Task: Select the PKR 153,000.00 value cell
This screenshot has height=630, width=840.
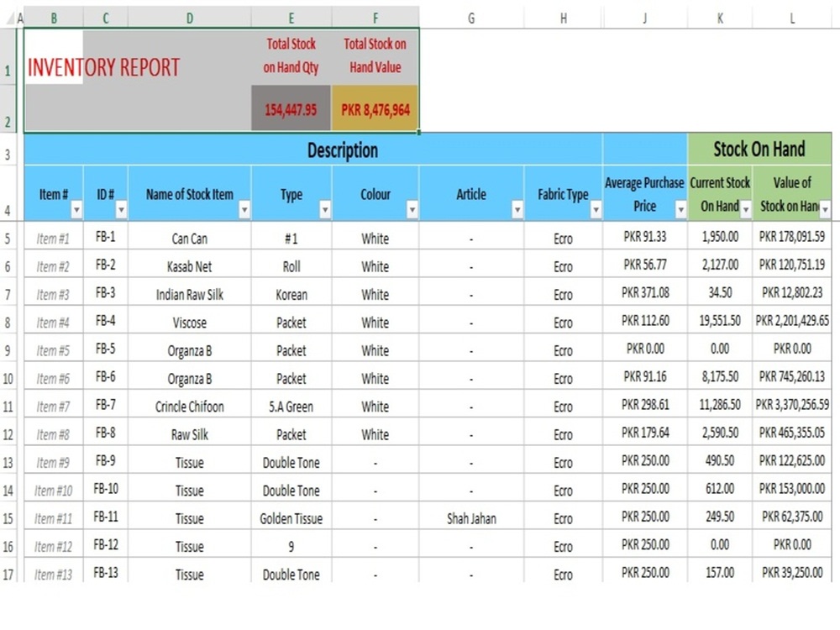Action: pyautogui.click(x=792, y=488)
